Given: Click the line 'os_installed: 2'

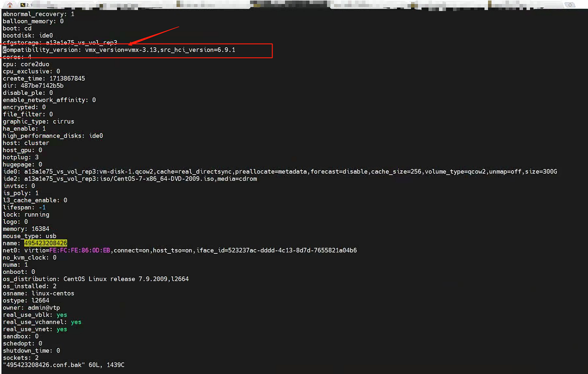Looking at the screenshot, I should click(29, 286).
